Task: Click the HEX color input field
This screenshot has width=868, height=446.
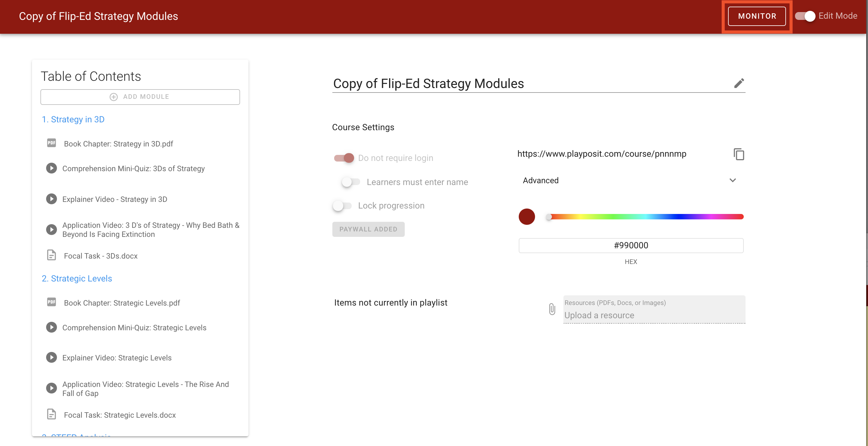Action: 631,245
